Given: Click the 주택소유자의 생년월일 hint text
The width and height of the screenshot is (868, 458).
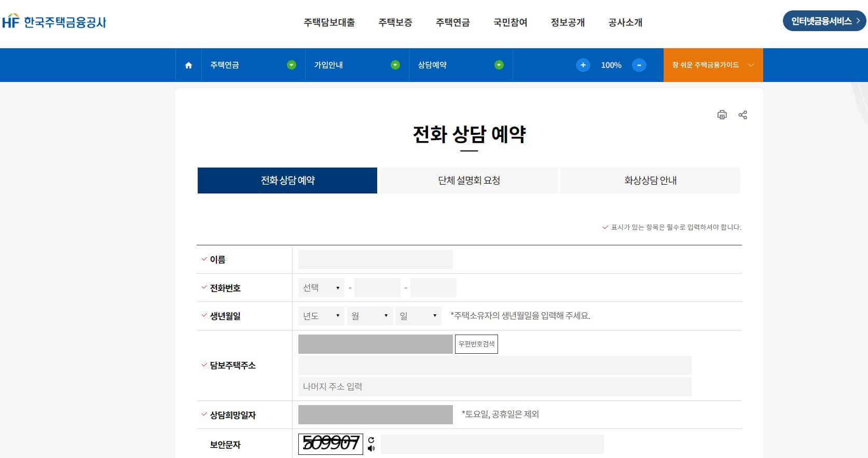Looking at the screenshot, I should click(520, 316).
